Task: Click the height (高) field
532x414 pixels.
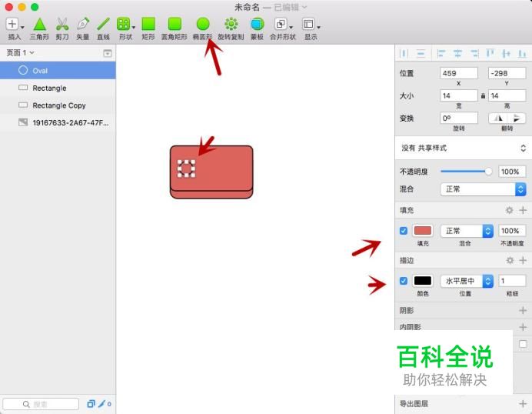Action: tap(507, 95)
